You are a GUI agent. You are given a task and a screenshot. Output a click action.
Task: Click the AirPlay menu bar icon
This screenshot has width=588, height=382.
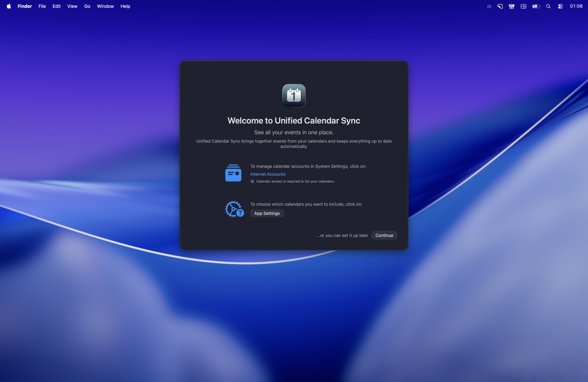(x=500, y=6)
